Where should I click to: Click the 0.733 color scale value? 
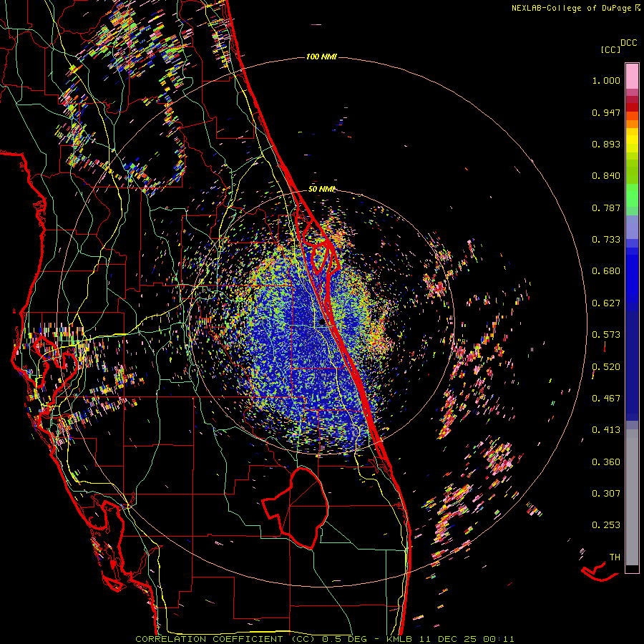point(606,240)
